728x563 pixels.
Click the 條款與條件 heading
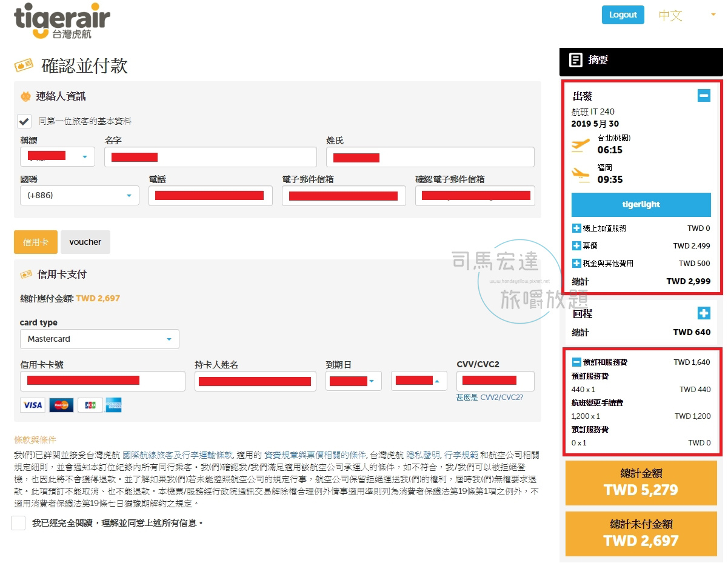click(x=35, y=439)
